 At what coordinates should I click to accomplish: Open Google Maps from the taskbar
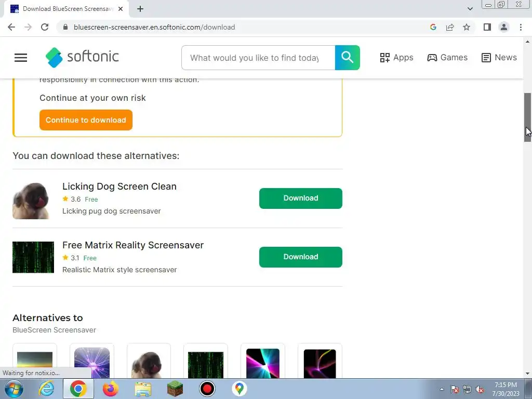tap(239, 389)
